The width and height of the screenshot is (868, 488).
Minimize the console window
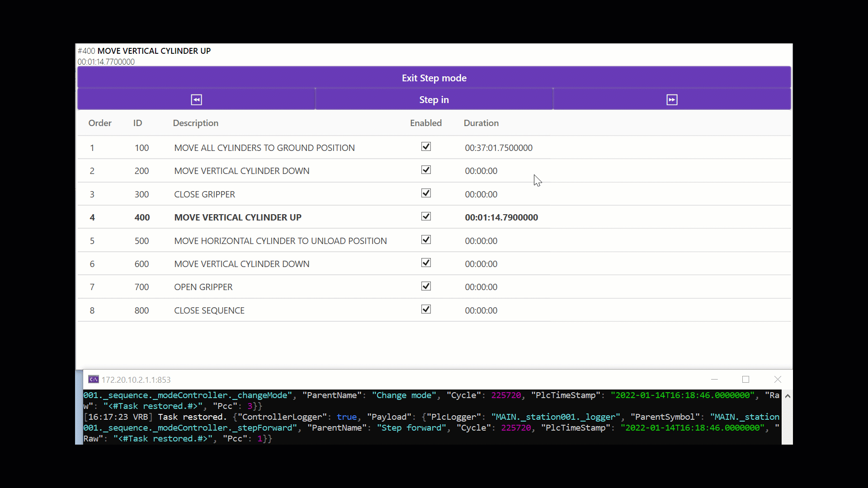click(x=714, y=380)
